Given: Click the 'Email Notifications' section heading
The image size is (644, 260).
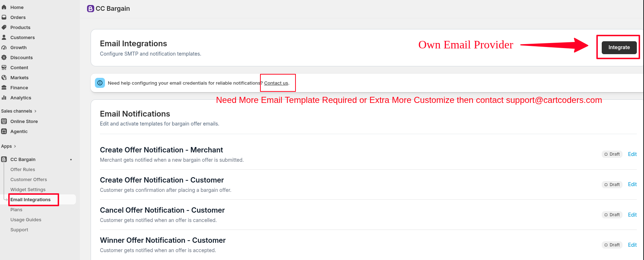Looking at the screenshot, I should pos(135,114).
